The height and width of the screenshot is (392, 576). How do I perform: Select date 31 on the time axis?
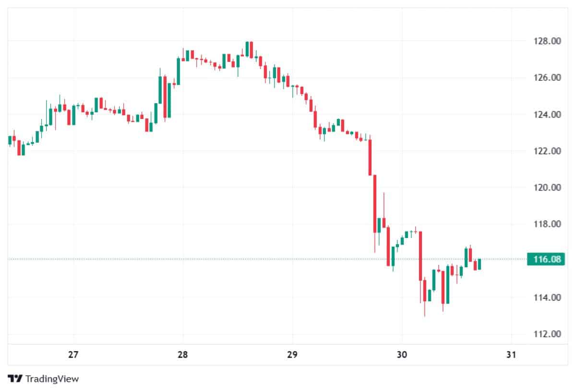click(511, 355)
